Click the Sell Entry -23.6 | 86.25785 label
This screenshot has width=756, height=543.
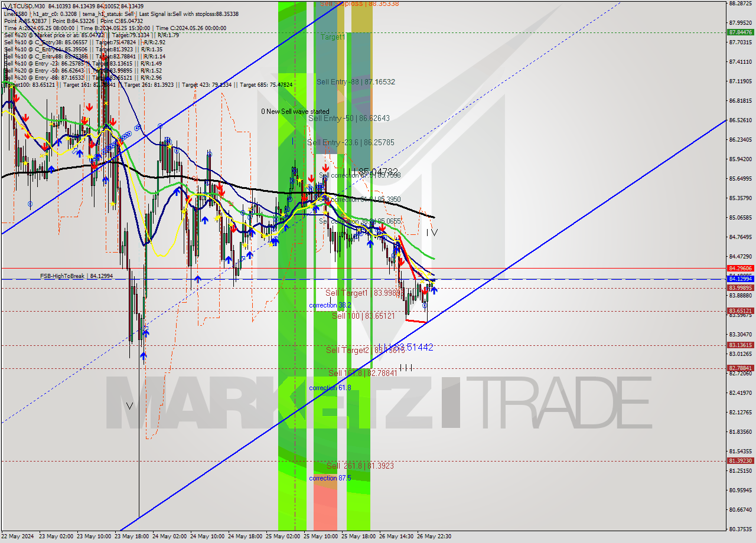tap(350, 143)
